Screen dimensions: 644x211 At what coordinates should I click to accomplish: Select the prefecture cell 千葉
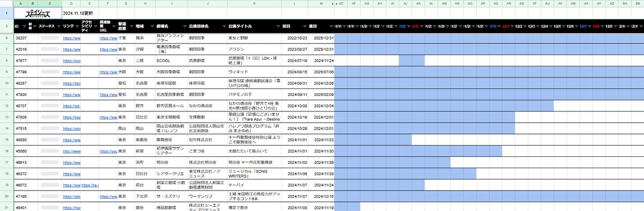126,38
